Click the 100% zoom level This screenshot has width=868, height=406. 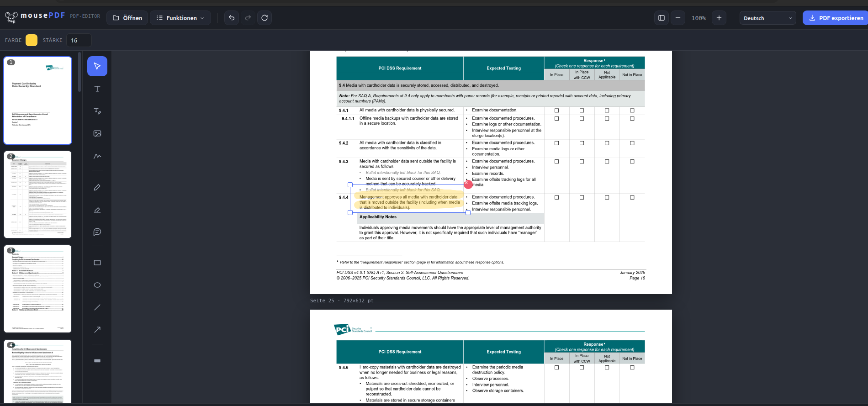(699, 18)
